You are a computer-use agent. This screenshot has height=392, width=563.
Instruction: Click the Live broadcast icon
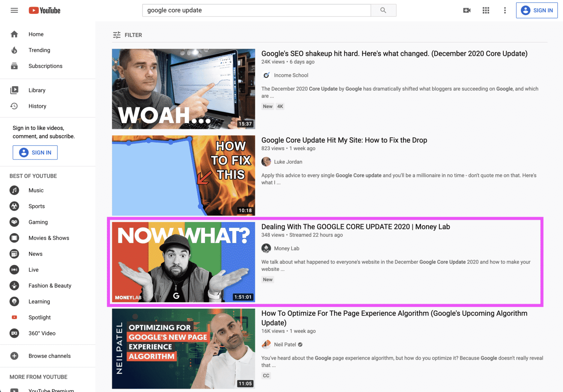tap(14, 270)
